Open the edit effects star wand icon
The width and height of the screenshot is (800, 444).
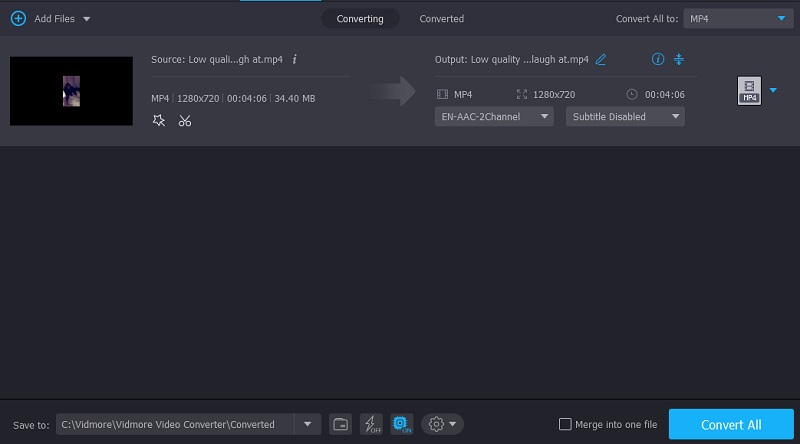tap(159, 120)
